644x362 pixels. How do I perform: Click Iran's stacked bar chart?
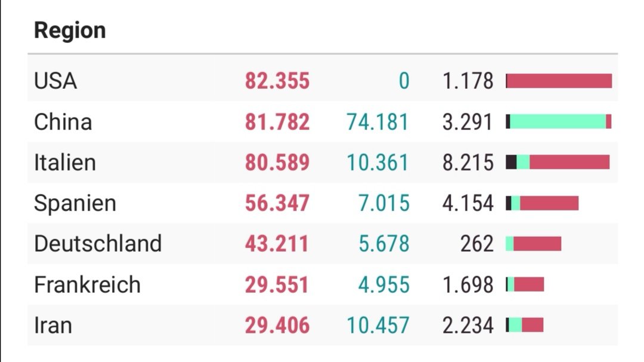tap(525, 325)
